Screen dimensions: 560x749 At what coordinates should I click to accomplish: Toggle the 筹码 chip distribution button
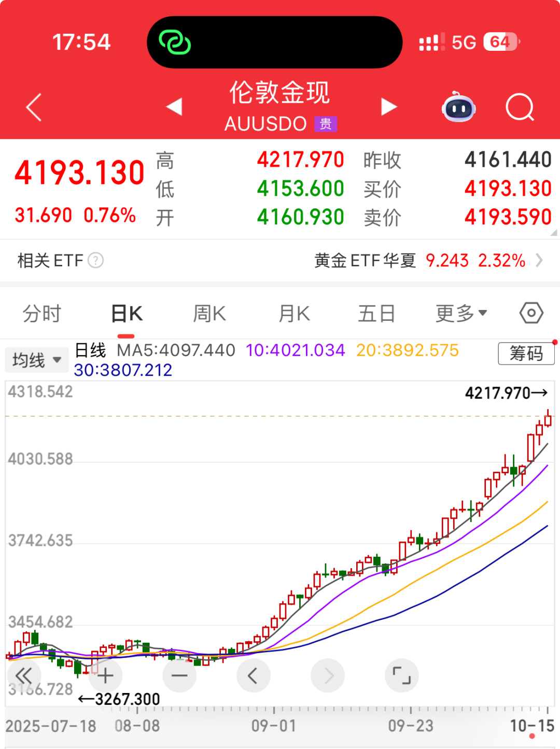pyautogui.click(x=526, y=354)
